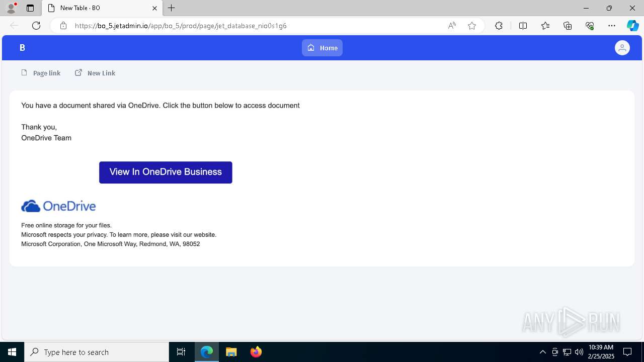
Task: Open the Collections panel
Action: pyautogui.click(x=568, y=26)
